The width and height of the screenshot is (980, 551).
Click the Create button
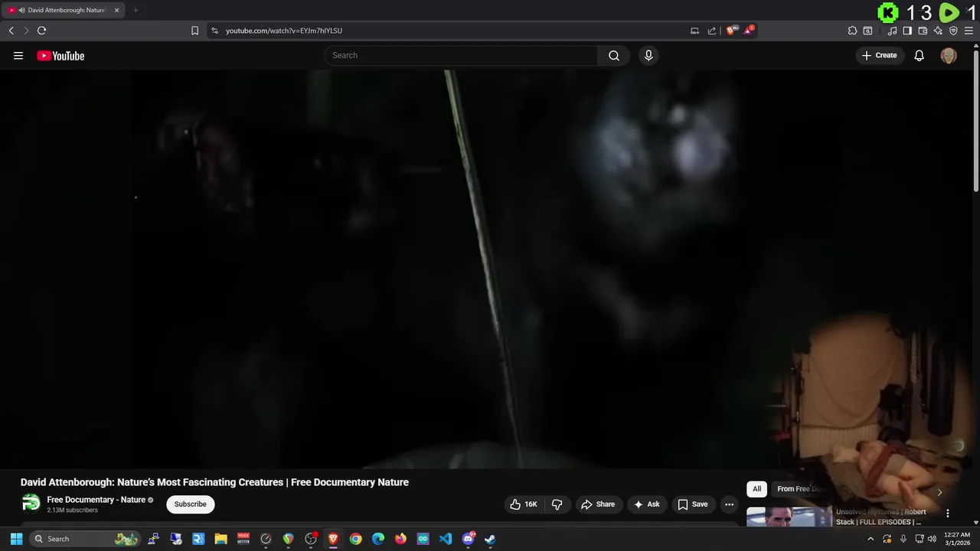click(879, 55)
